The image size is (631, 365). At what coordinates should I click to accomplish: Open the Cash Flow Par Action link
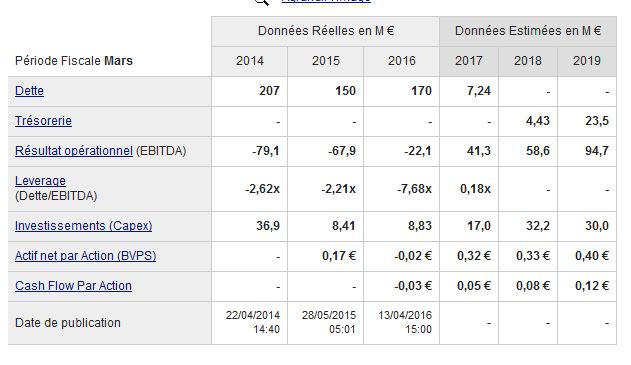pyautogui.click(x=73, y=286)
